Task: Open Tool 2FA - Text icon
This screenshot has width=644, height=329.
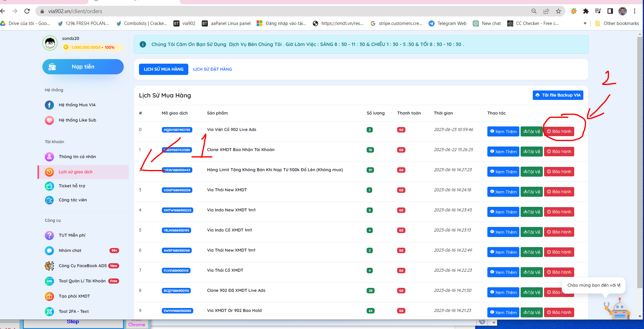Action: click(49, 311)
